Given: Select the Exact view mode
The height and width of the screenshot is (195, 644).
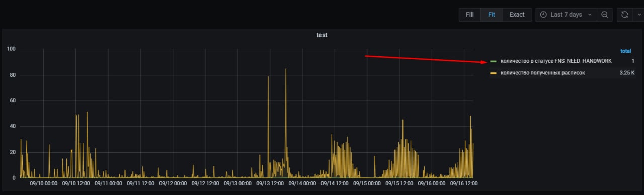Looking at the screenshot, I should tap(517, 15).
